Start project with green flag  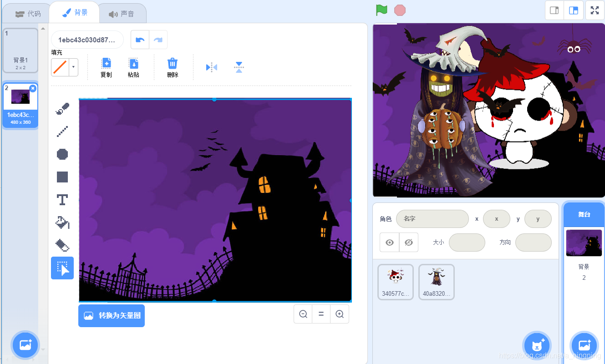(381, 10)
